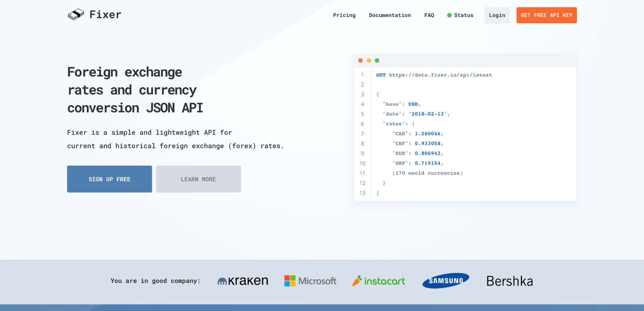Open the Documentation page
This screenshot has width=644, height=311.
390,15
